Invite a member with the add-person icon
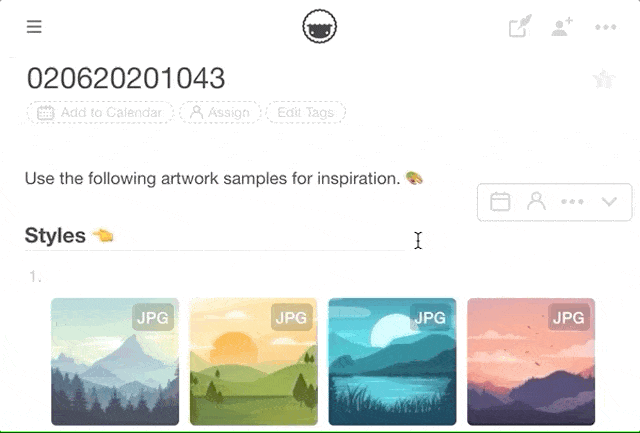This screenshot has width=640, height=433. coord(562,27)
